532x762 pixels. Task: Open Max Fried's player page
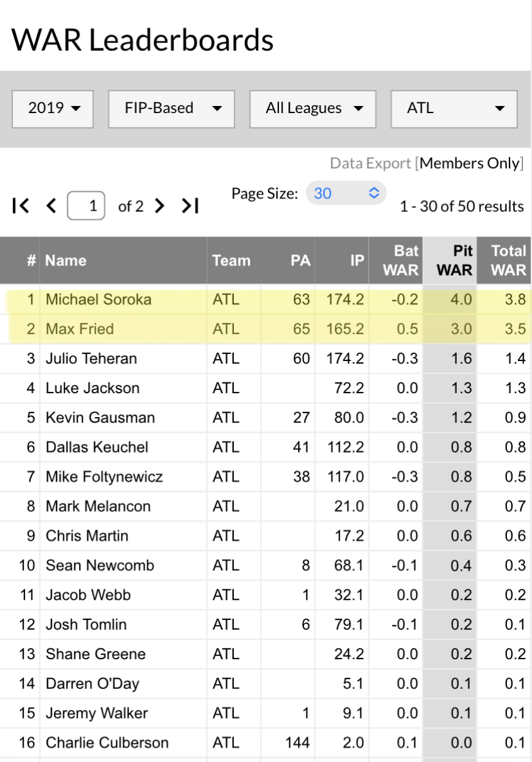tap(80, 329)
